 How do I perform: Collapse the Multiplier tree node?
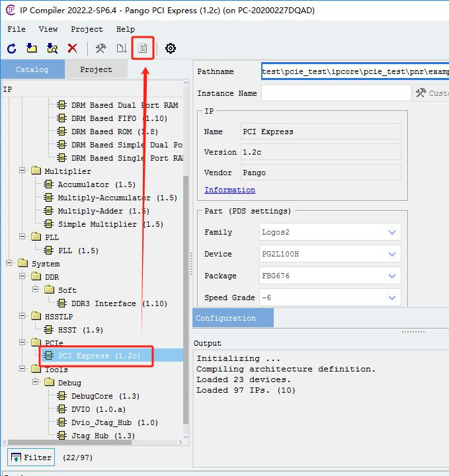click(x=22, y=171)
